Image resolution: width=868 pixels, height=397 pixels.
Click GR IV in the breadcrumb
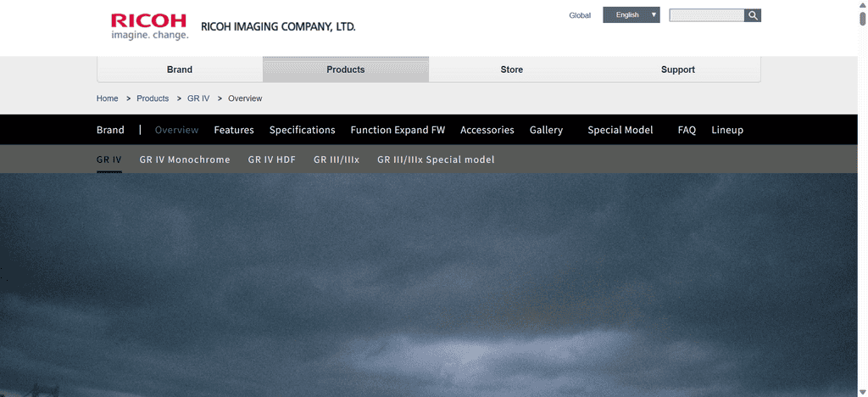(198, 98)
